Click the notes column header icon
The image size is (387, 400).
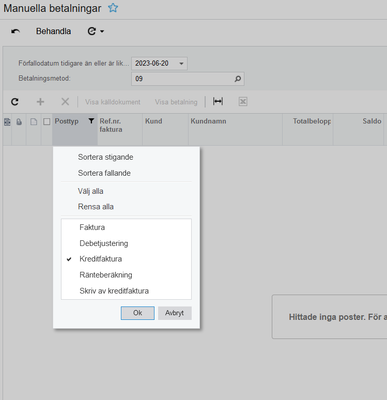click(19, 122)
